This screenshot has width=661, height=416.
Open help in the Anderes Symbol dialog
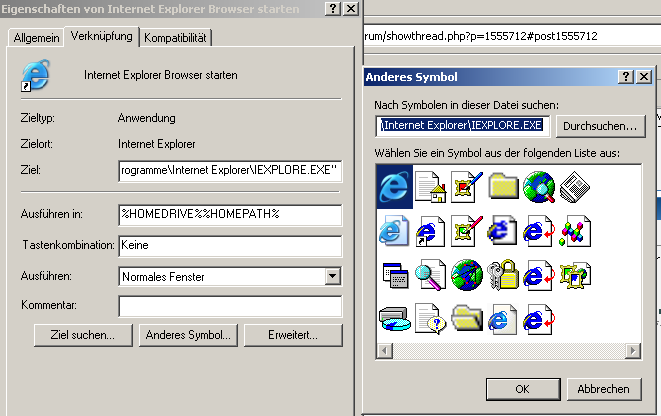626,77
